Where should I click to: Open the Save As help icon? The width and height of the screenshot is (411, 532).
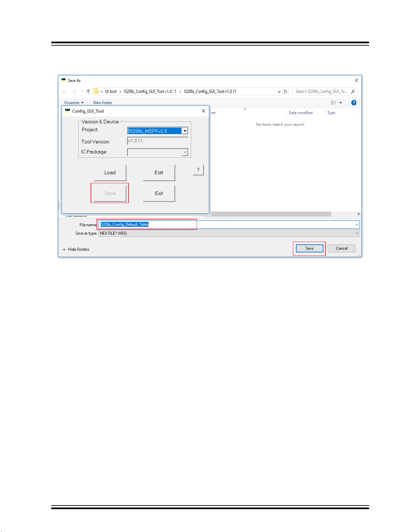click(x=354, y=103)
